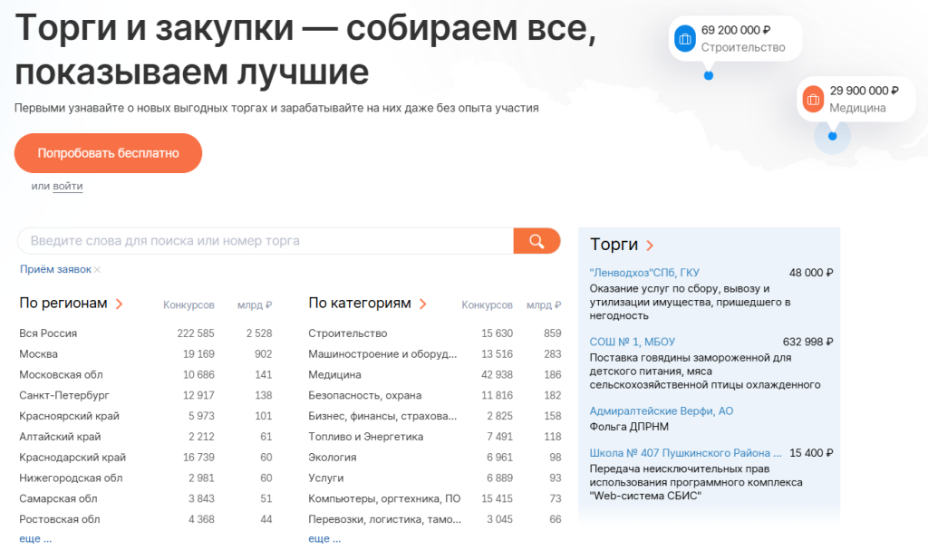Open the arrow next to Торги heading

click(x=650, y=246)
